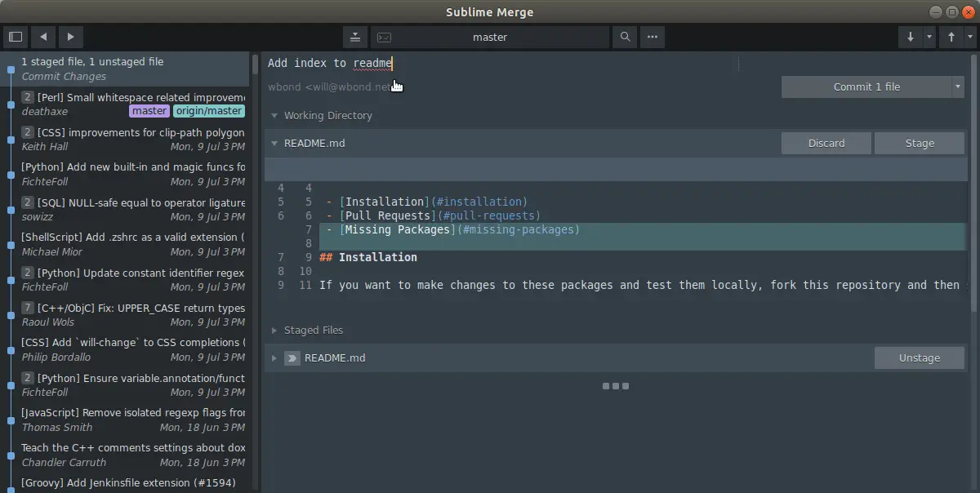The width and height of the screenshot is (980, 493).
Task: Stage the README.md file
Action: coord(920,144)
